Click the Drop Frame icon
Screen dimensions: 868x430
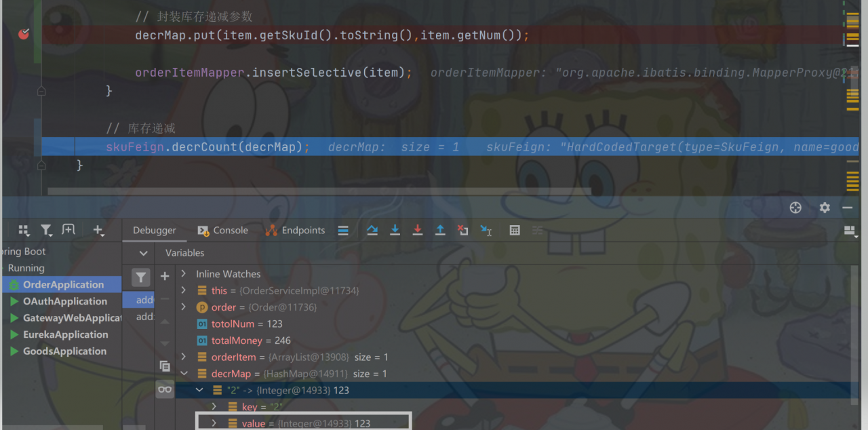(x=463, y=230)
